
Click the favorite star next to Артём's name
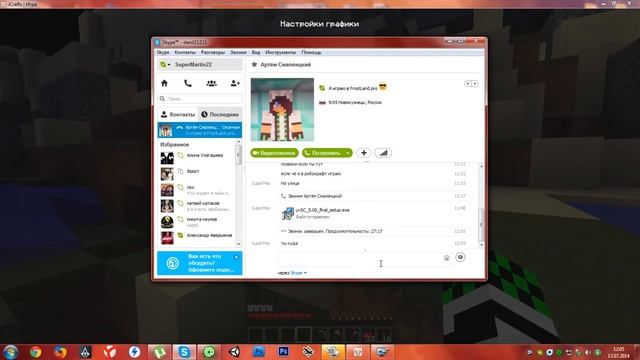point(254,64)
